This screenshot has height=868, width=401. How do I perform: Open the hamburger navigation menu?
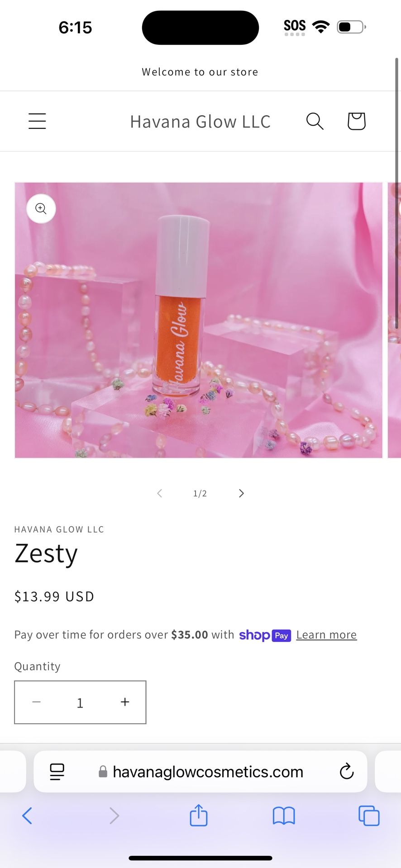click(x=37, y=121)
